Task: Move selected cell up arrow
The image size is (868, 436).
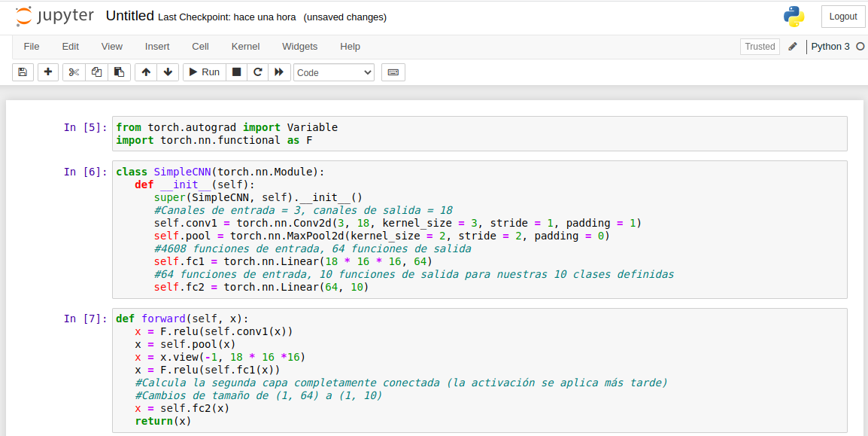Action: [x=146, y=72]
